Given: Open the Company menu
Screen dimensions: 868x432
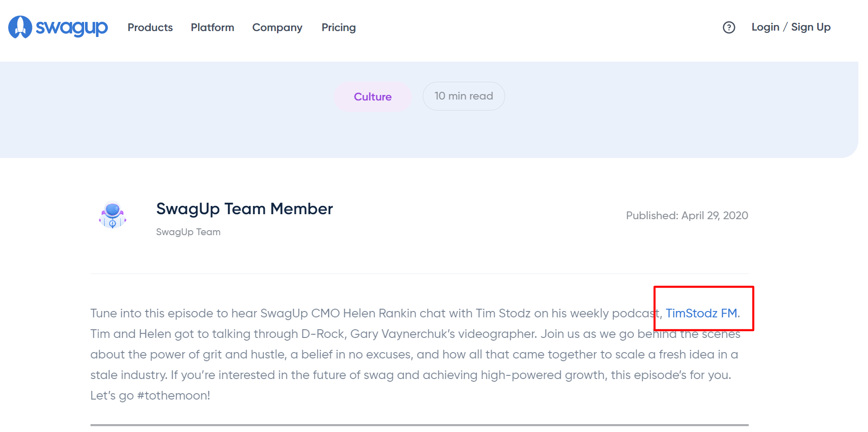Looking at the screenshot, I should 277,28.
